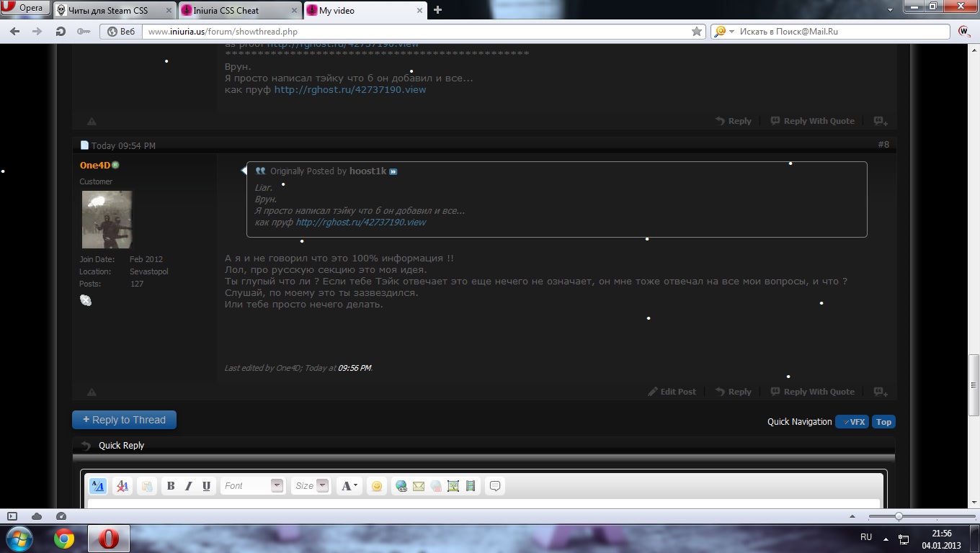980x553 pixels.
Task: Open the rghost.ru link inside the quote
Action: [361, 222]
